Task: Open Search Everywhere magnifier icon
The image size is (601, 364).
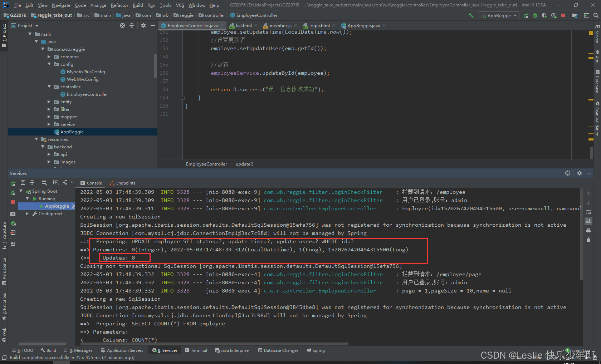Action: [x=596, y=15]
